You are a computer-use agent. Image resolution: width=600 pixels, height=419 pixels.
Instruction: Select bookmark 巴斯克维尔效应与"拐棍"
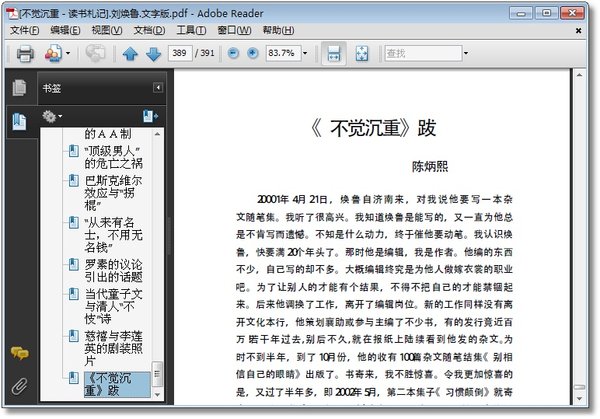(x=113, y=193)
